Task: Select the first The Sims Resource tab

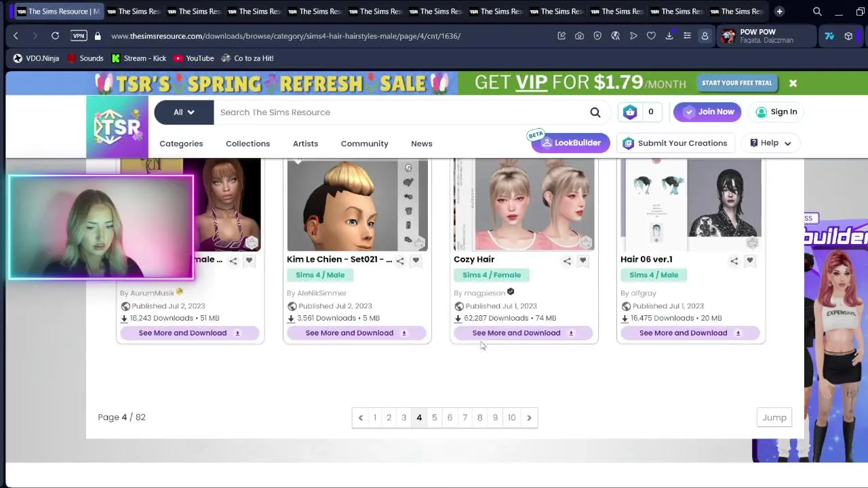Action: coord(58,12)
